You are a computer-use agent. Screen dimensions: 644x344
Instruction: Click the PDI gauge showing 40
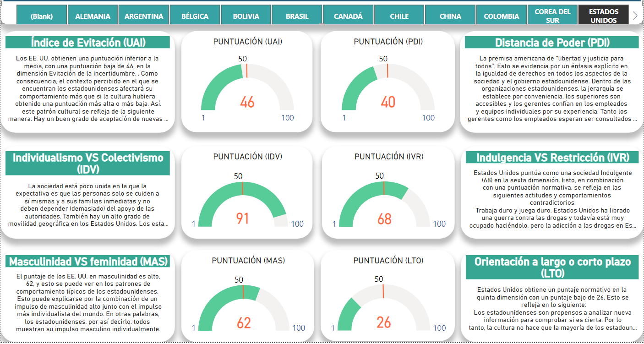coord(387,102)
